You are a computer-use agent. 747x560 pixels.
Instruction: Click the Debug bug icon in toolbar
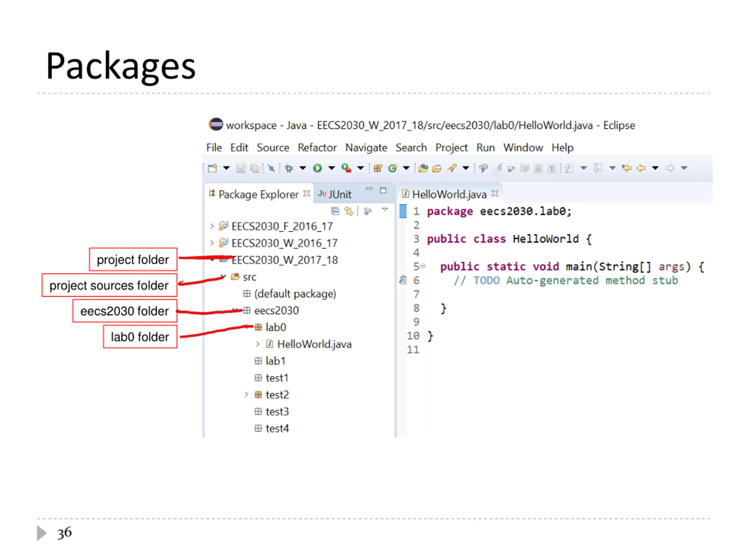[x=289, y=168]
